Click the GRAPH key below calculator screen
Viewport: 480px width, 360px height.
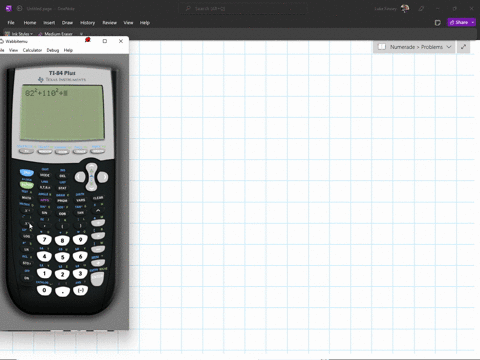pyautogui.click(x=97, y=151)
